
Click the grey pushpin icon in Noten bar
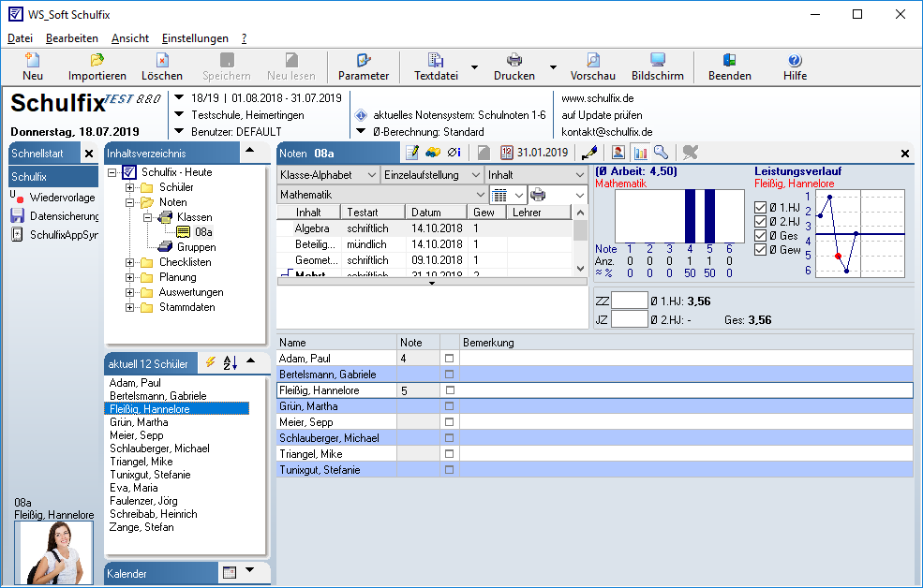[x=691, y=153]
